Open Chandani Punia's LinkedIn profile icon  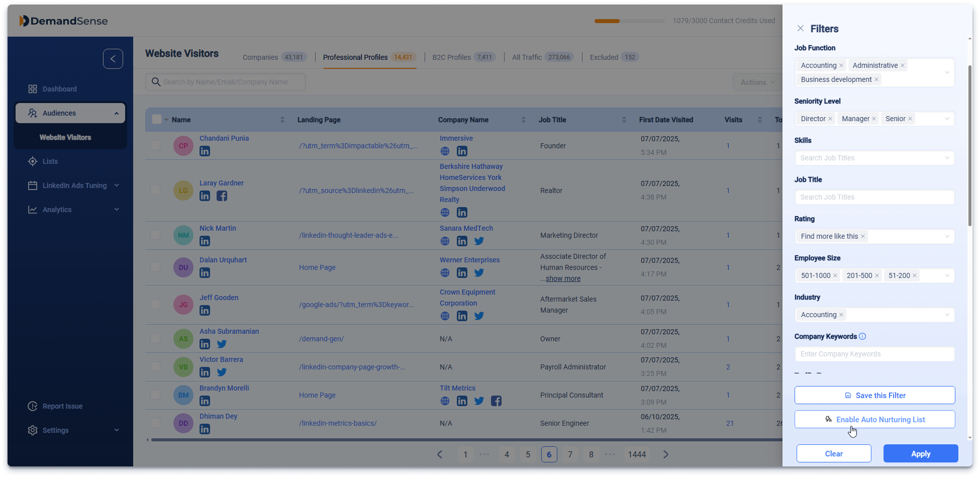pos(205,151)
